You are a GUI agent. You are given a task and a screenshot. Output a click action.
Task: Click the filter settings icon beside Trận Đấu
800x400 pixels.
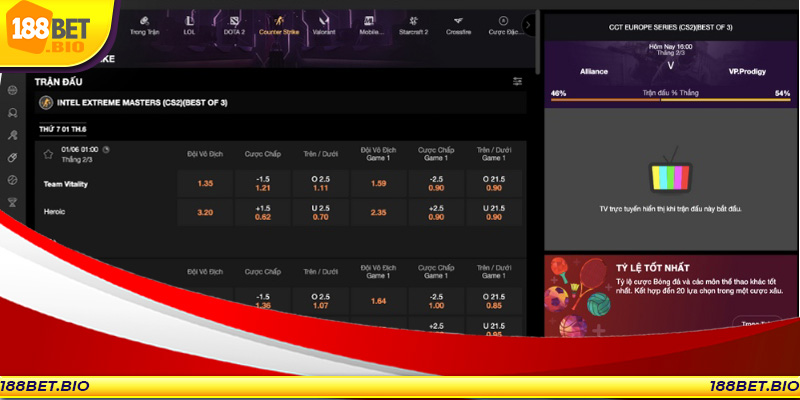(517, 81)
